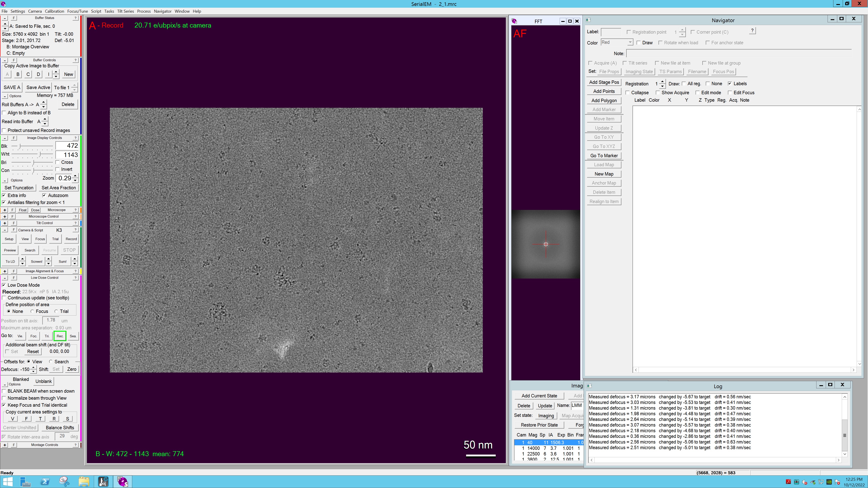This screenshot has height=488, width=868.
Task: Adjust the Con contrast slider
Action: [32, 170]
